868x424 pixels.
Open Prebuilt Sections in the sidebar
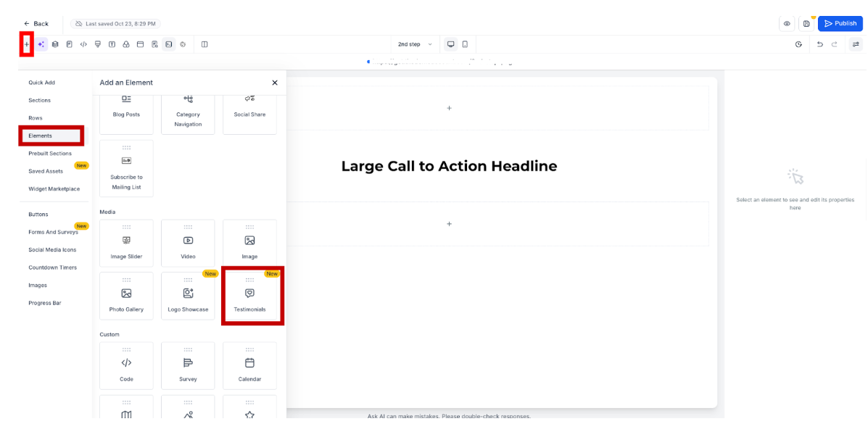[x=50, y=154]
